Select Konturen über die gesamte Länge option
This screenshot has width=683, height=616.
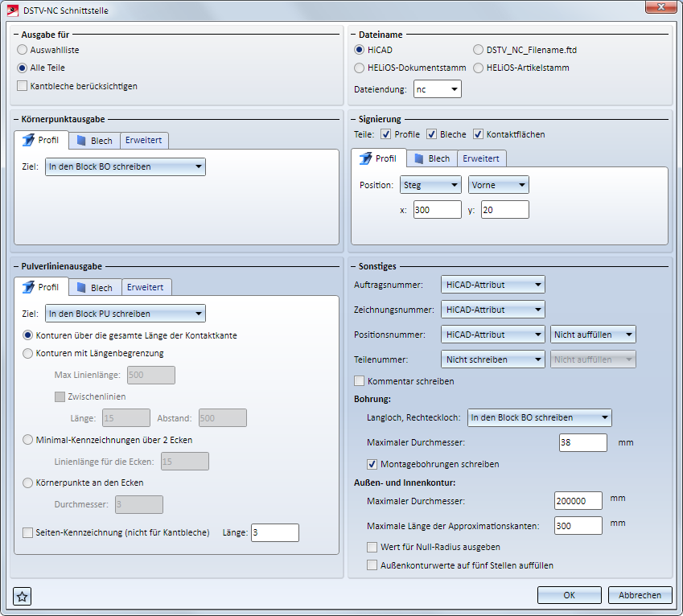pos(27,335)
